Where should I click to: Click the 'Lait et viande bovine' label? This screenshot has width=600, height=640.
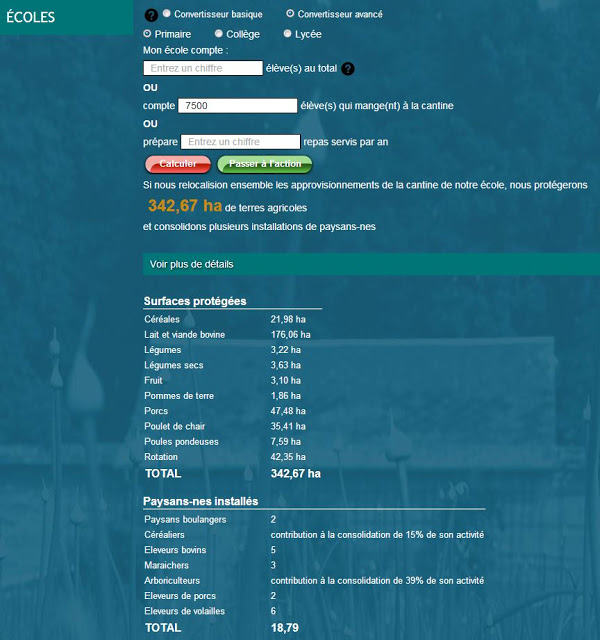184,335
